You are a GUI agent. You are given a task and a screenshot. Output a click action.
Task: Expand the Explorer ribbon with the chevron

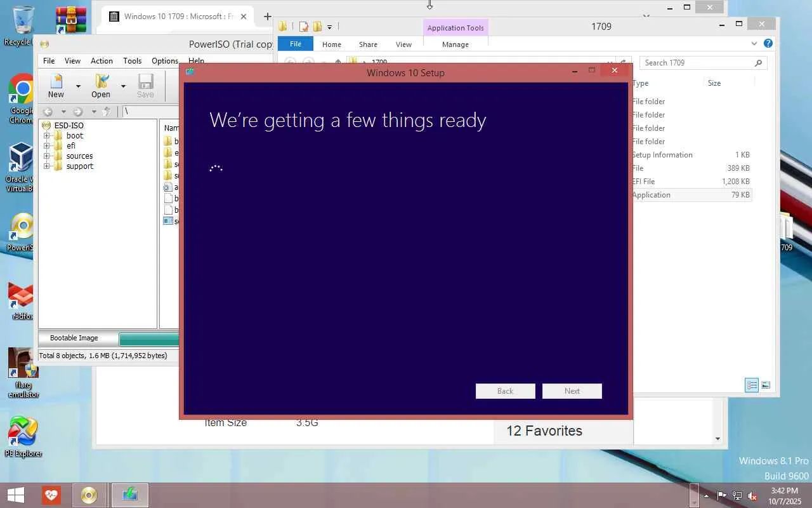(754, 44)
